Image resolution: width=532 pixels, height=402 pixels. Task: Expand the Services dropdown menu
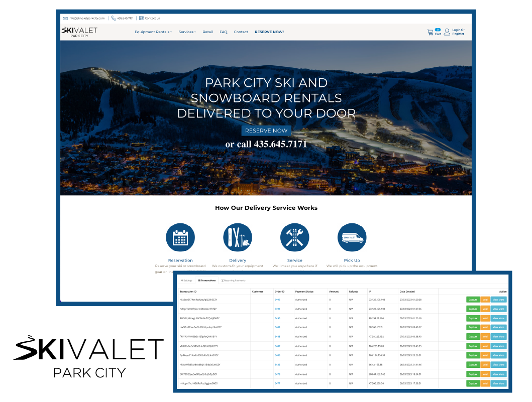click(187, 32)
